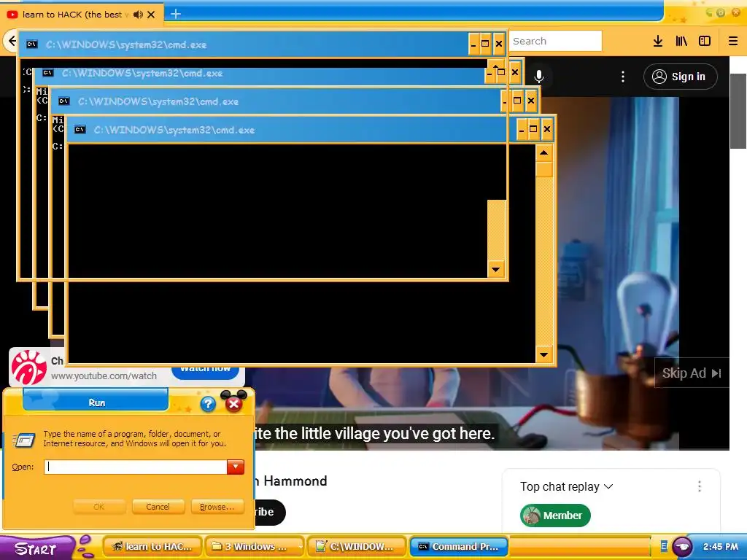Switch to 'Command Pr...' taskbar item
The image size is (747, 560).
[x=459, y=547]
